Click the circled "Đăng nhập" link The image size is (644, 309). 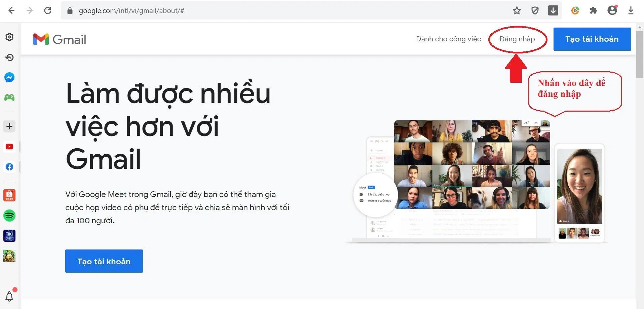[517, 39]
